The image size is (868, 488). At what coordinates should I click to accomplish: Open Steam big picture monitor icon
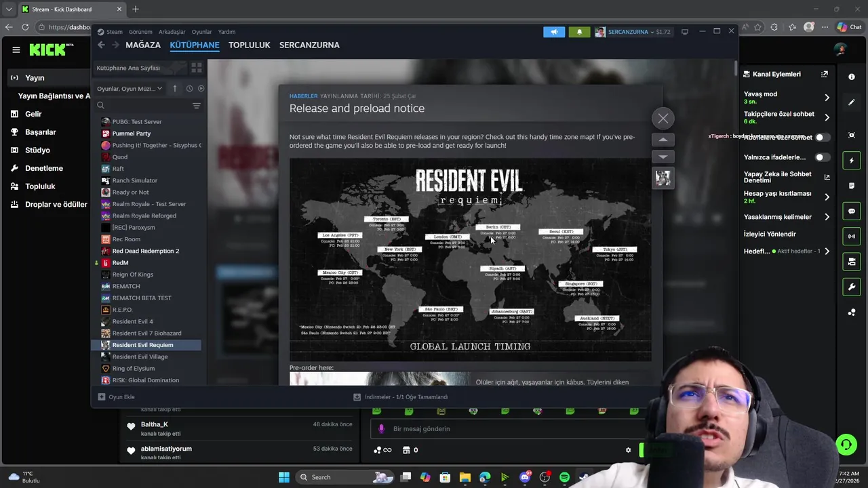(x=685, y=32)
